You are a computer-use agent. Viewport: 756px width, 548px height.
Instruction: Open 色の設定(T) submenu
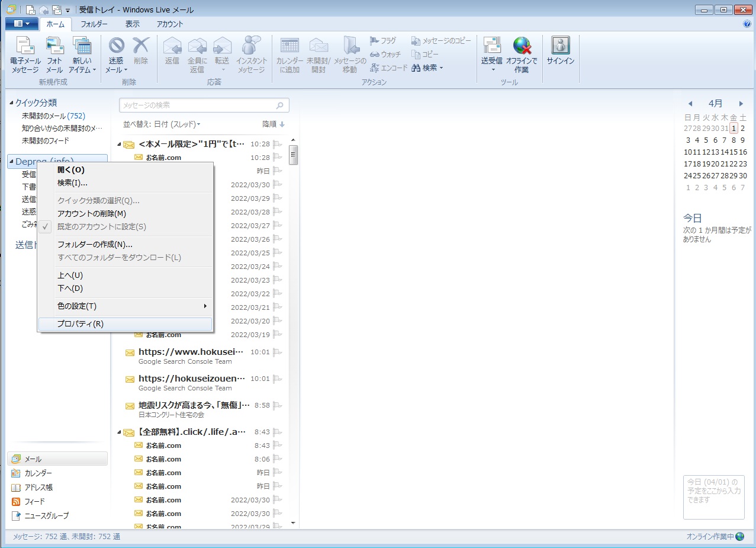pos(125,306)
